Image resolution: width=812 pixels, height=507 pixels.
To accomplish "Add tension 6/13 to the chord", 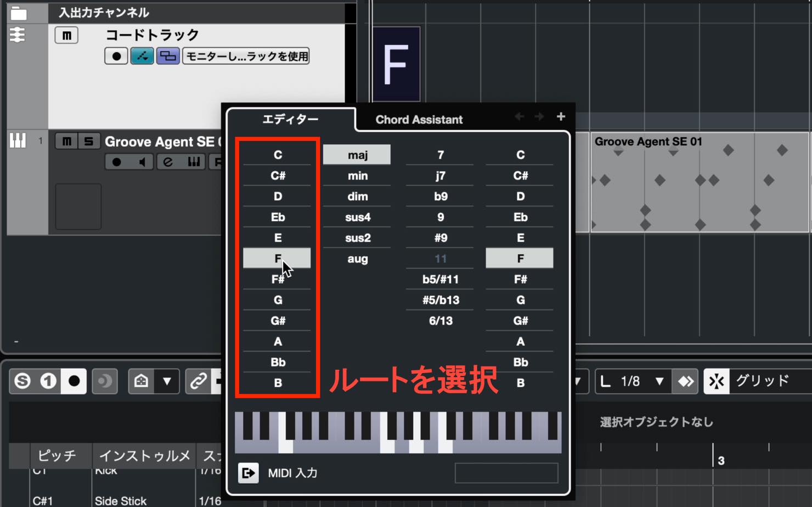I will [x=440, y=321].
